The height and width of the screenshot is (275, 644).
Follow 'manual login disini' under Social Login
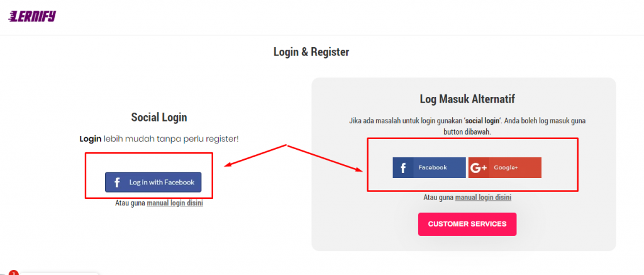[175, 203]
